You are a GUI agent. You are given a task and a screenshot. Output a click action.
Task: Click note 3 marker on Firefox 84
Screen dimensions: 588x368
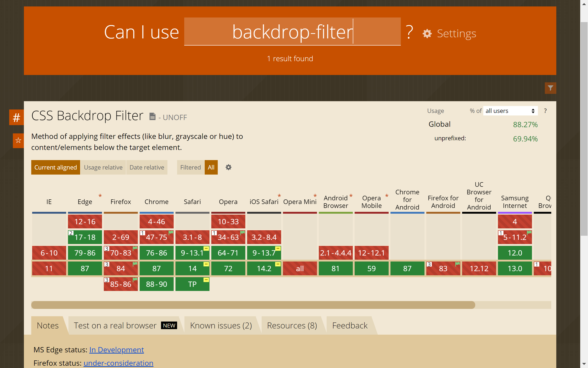(106, 264)
